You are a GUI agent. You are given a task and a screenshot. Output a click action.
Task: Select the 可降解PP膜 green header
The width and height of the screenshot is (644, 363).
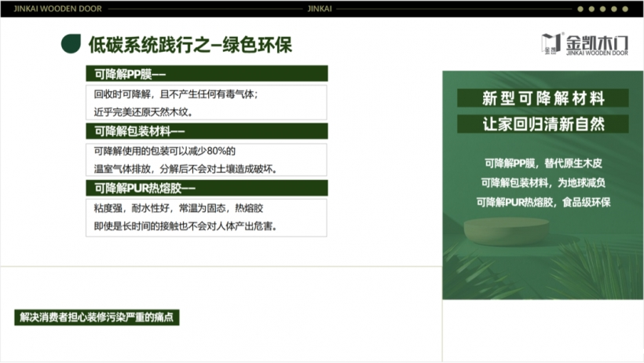[x=207, y=74]
